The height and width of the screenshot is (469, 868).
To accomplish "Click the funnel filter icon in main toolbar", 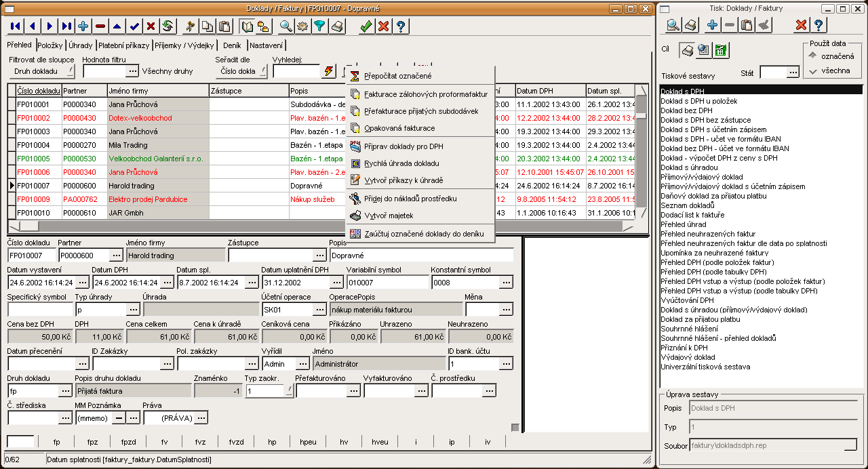I will [x=319, y=26].
